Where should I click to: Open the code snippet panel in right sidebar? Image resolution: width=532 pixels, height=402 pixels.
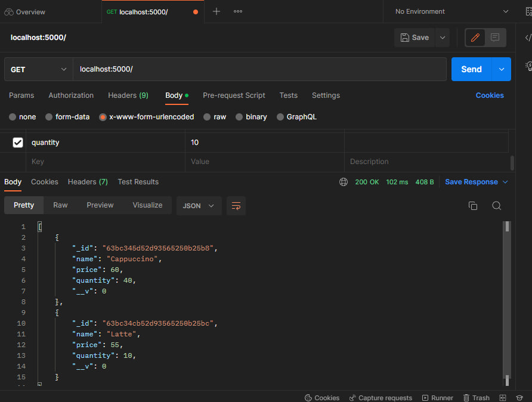pos(527,38)
